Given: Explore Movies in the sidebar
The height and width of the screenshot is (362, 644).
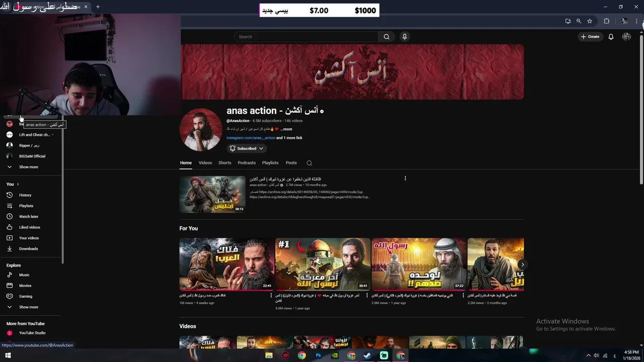Looking at the screenshot, I should (25, 286).
